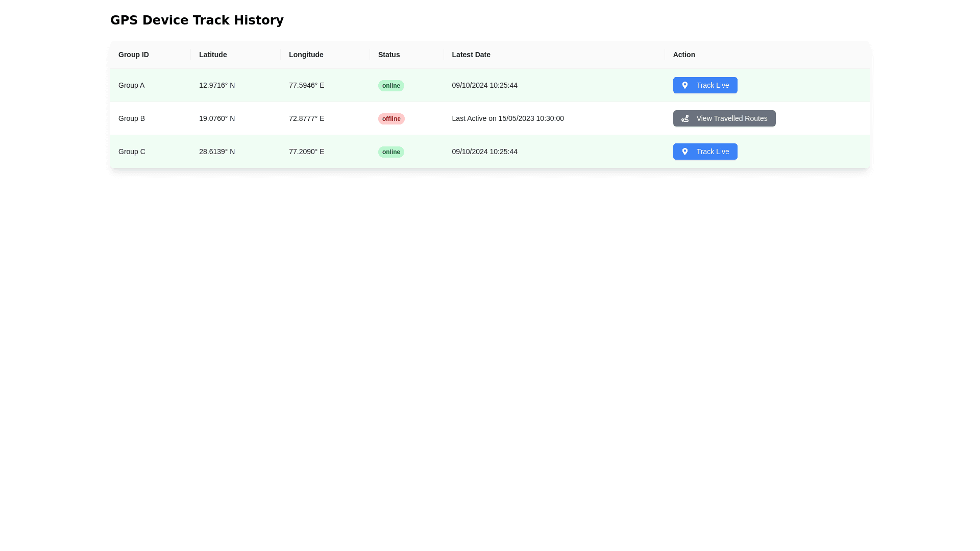Select the Group A cell
This screenshot has height=551, width=980.
coord(131,85)
